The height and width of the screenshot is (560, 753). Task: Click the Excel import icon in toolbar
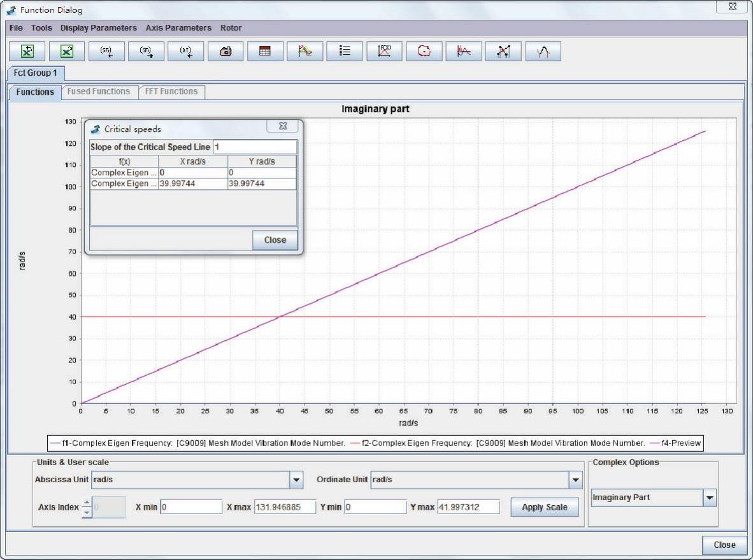coord(27,52)
